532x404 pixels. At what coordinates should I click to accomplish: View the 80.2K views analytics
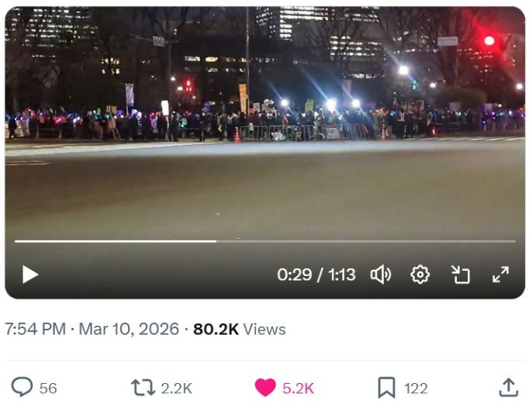click(239, 329)
